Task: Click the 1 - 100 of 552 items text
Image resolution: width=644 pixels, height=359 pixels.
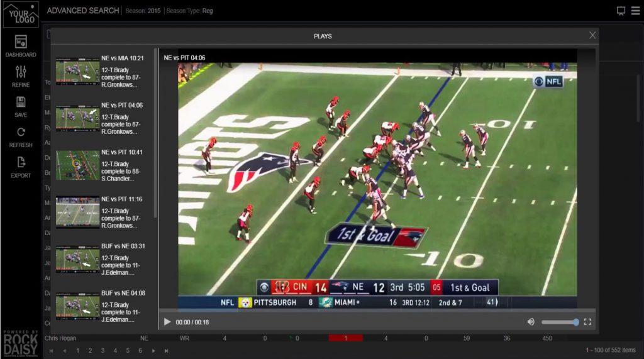Action: (x=610, y=350)
